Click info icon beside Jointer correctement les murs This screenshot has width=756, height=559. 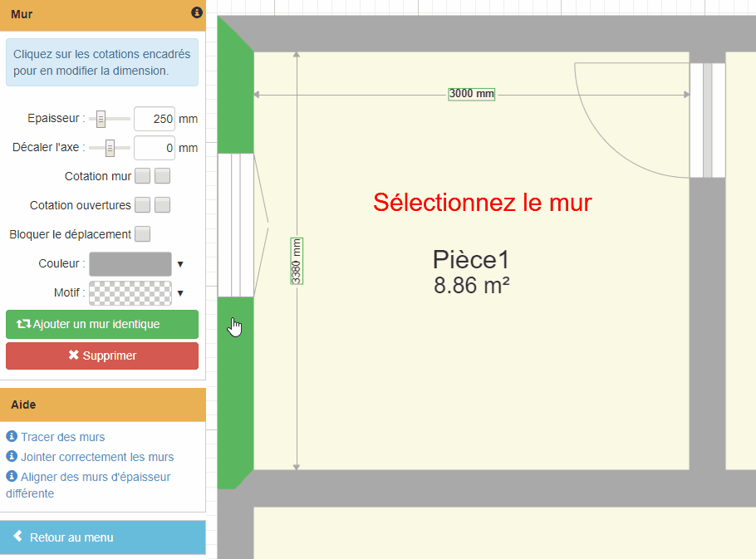point(12,457)
